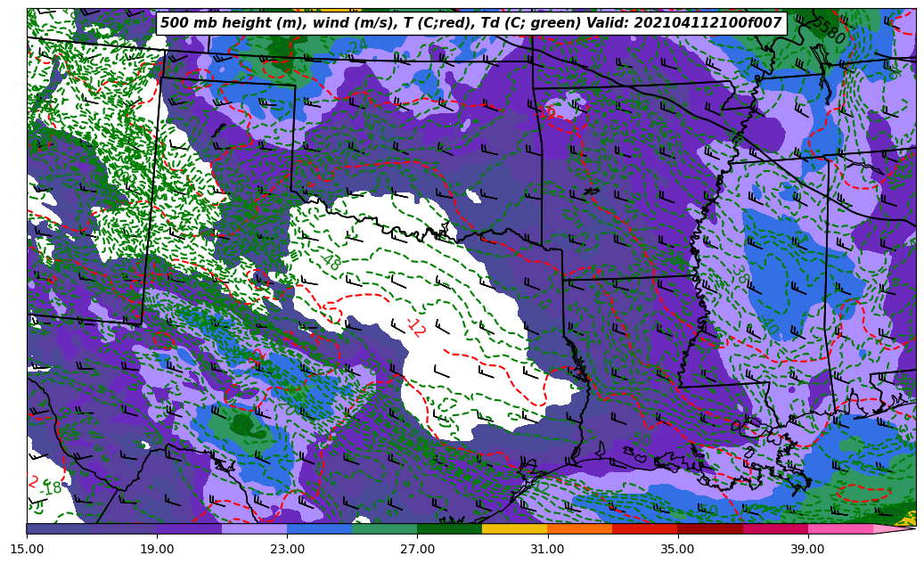Click the 5580 height contour label
The height and width of the screenshot is (564, 924).
828,29
